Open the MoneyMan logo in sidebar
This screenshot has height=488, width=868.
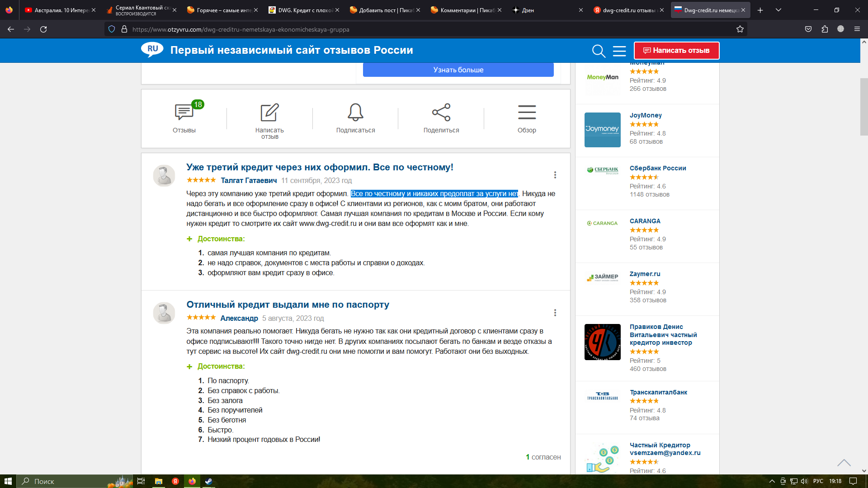click(x=602, y=77)
